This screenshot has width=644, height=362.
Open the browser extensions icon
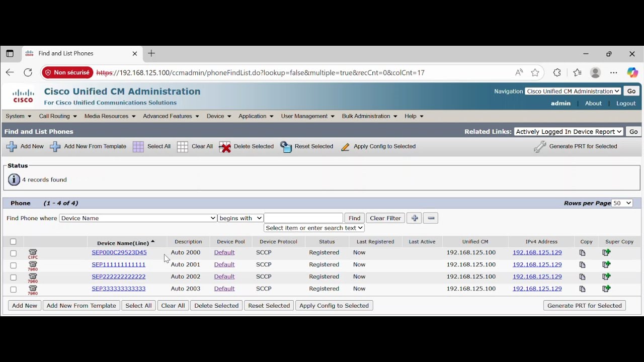click(557, 73)
